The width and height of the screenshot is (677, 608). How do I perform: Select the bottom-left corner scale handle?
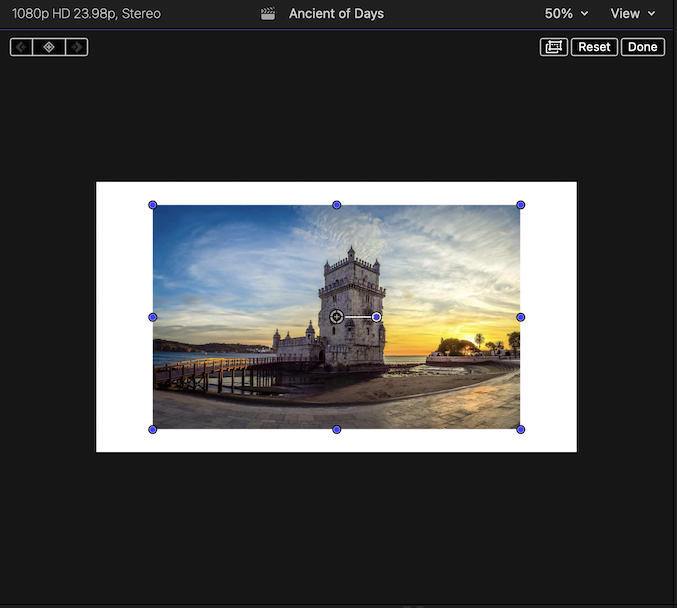click(152, 430)
